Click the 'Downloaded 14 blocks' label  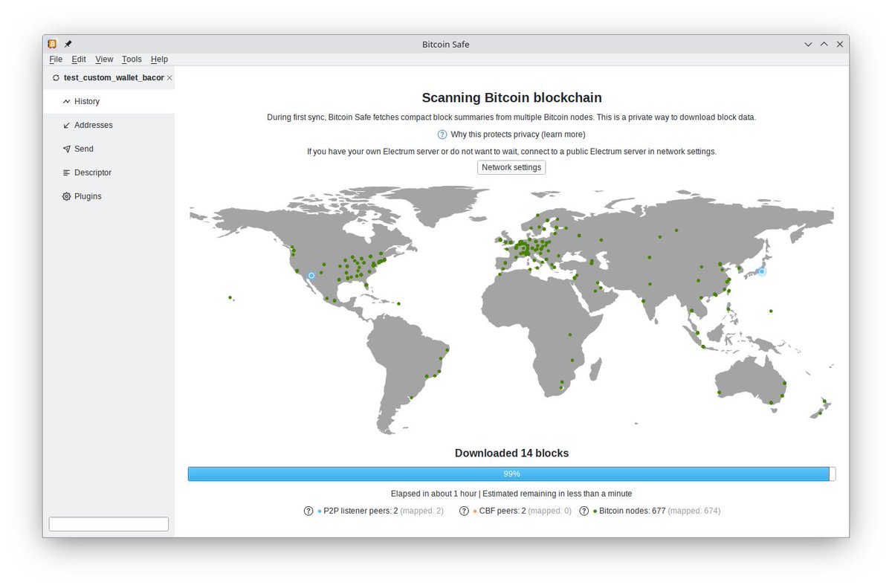click(511, 453)
